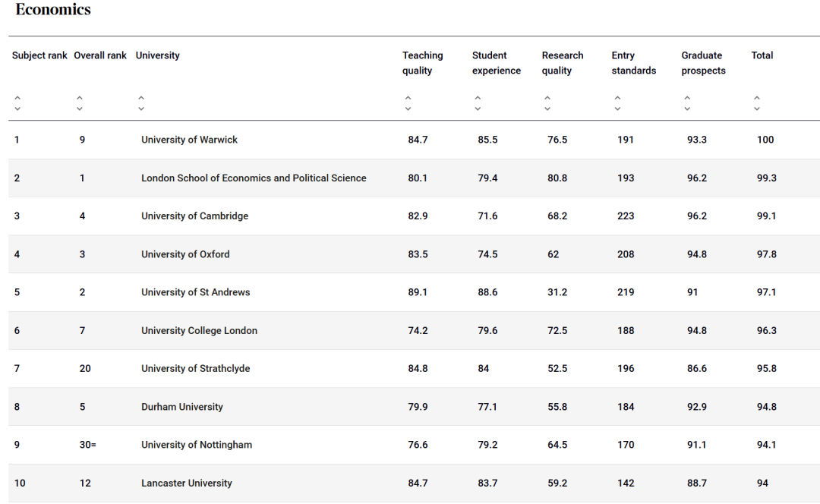Click Warwick's total score 100
Image resolution: width=820 pixels, height=504 pixels.
pyautogui.click(x=765, y=140)
